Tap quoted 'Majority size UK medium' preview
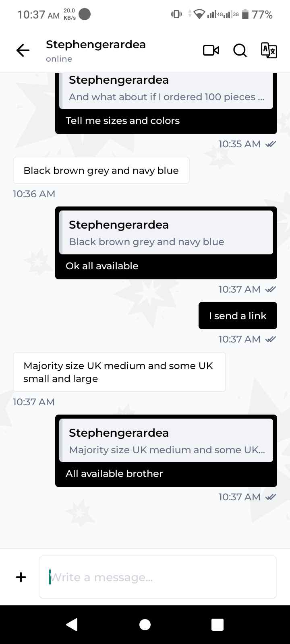This screenshot has width=290, height=644. pos(166,440)
